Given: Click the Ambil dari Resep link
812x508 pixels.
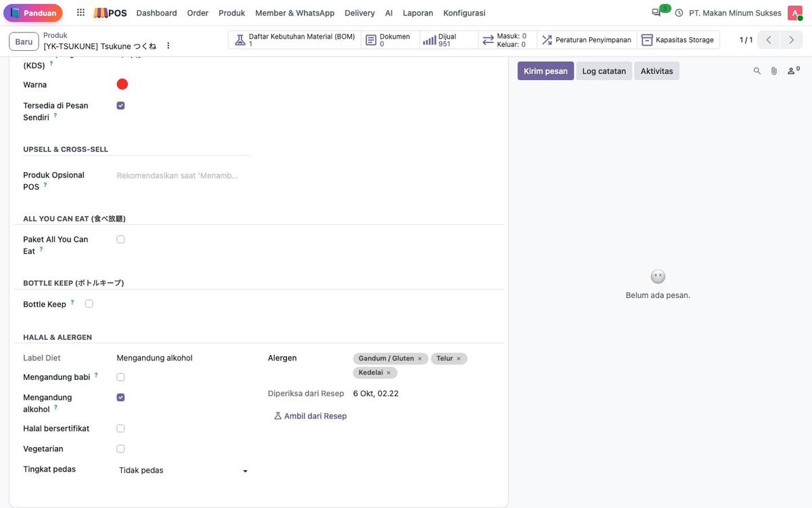Looking at the screenshot, I should (x=311, y=416).
